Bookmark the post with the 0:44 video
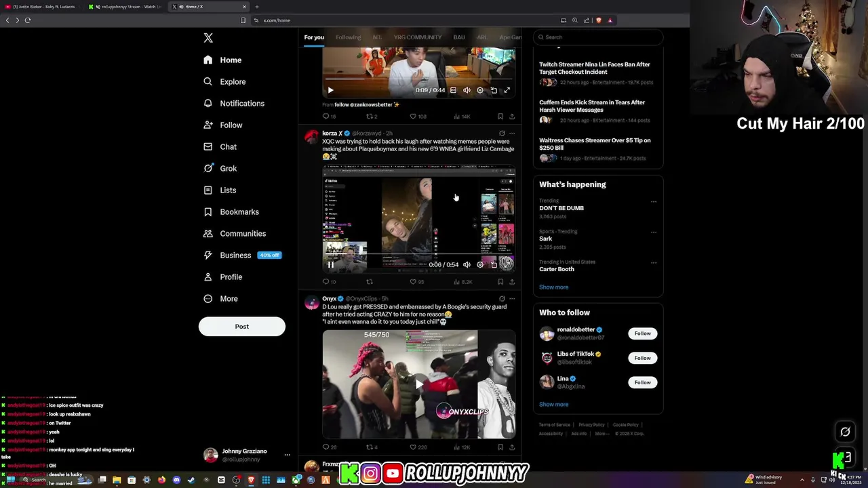 (x=500, y=117)
